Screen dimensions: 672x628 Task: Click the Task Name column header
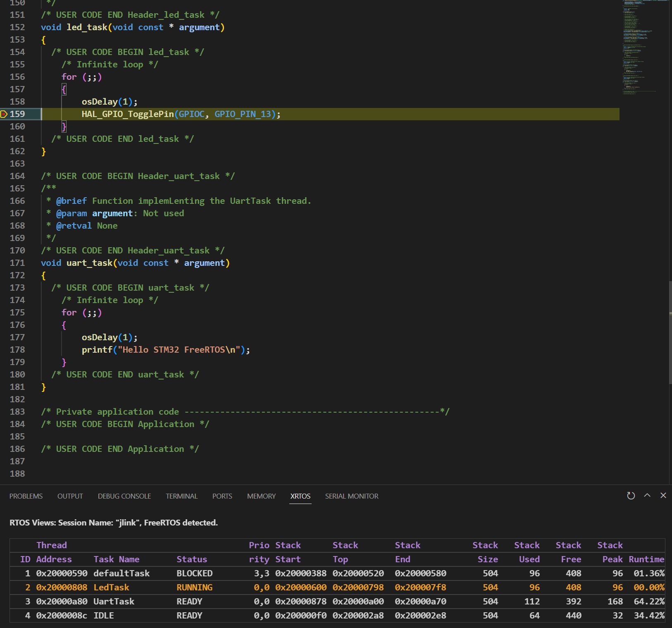tap(117, 559)
